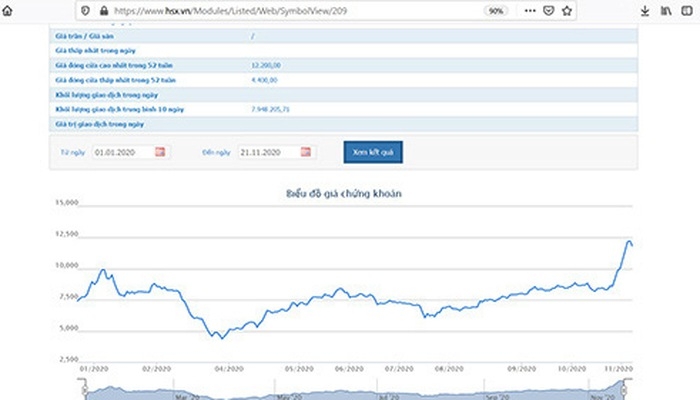The height and width of the screenshot is (400, 700).
Task: Open the page actions three-dot menu
Action: click(530, 11)
